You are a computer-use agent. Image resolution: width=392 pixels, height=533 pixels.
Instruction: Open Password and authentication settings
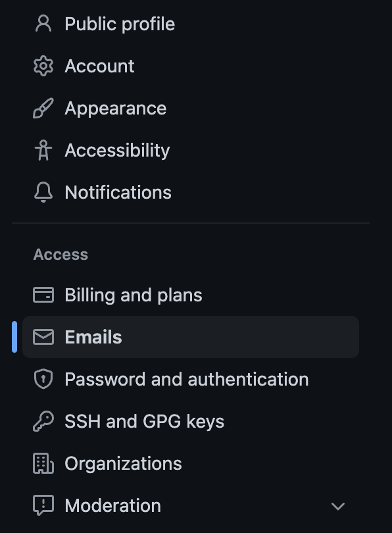[x=186, y=379]
